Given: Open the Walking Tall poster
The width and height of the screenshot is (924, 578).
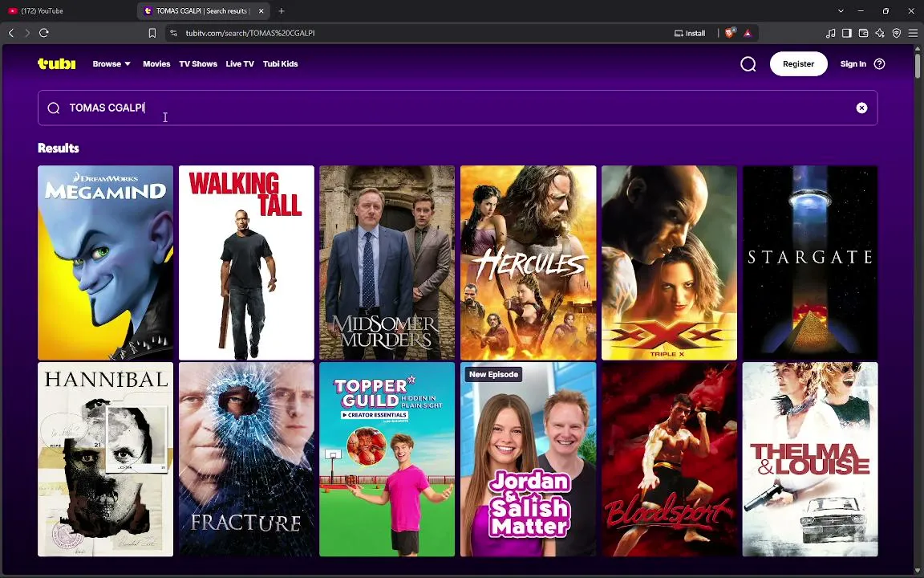Looking at the screenshot, I should coord(246,263).
